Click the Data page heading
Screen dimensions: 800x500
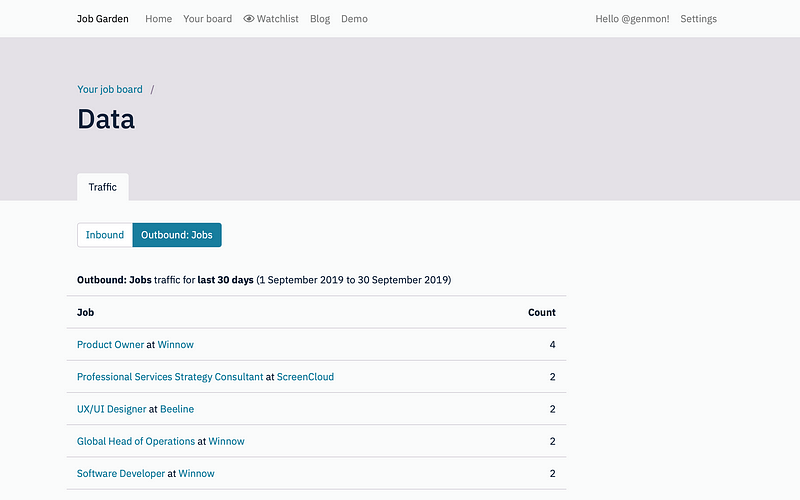106,119
